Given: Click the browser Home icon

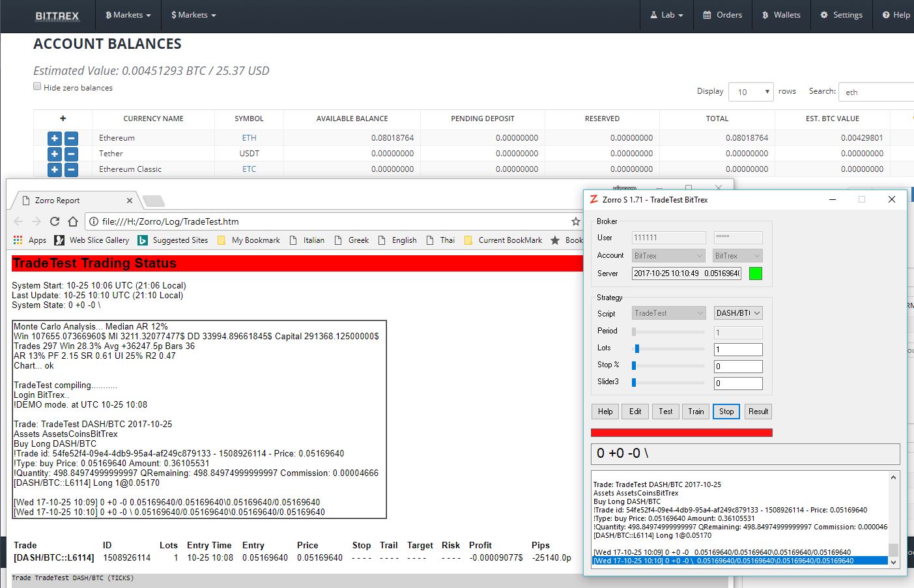Looking at the screenshot, I should point(73,221).
